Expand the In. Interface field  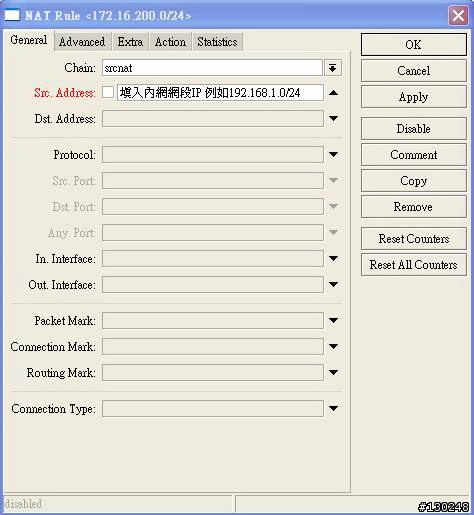333,258
